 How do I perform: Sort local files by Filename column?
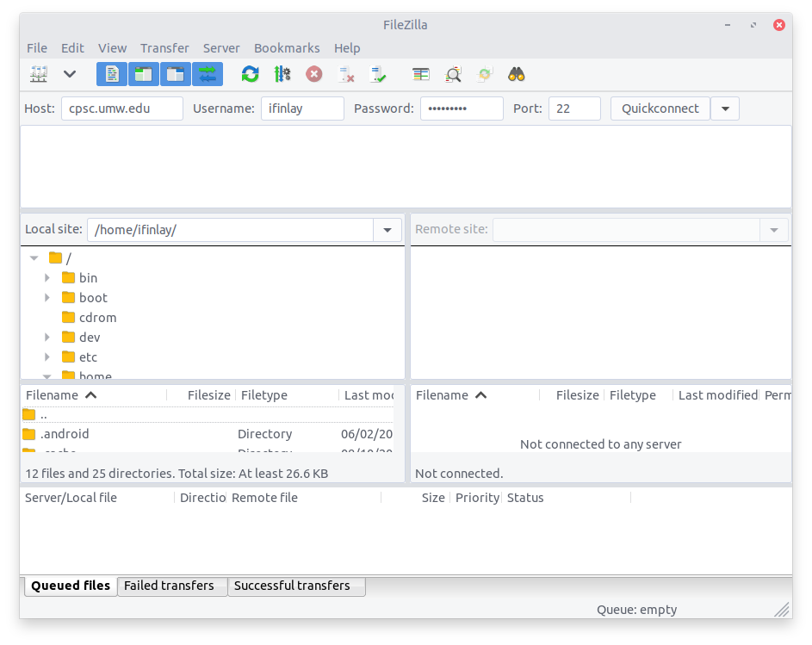click(x=94, y=395)
